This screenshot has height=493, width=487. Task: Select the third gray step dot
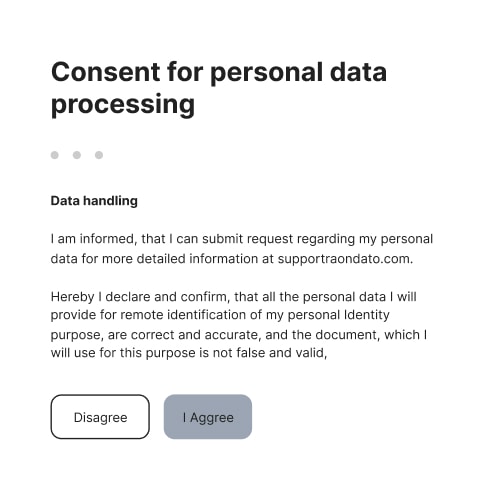click(x=99, y=155)
